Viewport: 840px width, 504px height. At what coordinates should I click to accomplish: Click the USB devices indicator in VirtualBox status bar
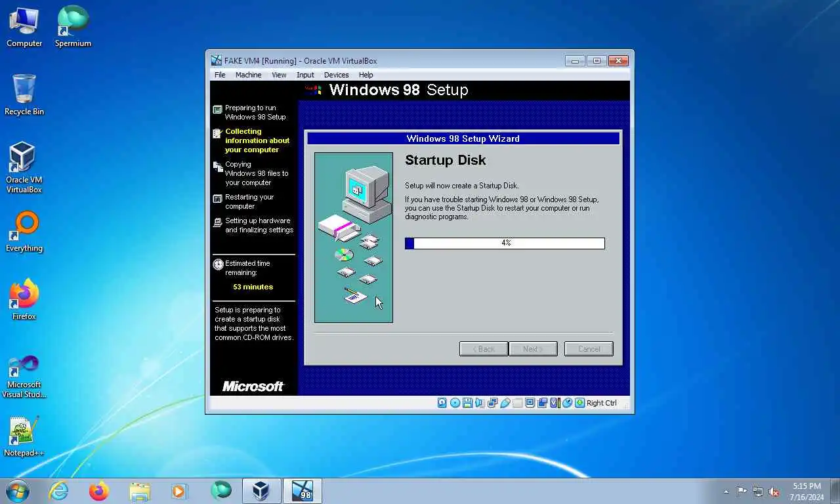coord(505,403)
